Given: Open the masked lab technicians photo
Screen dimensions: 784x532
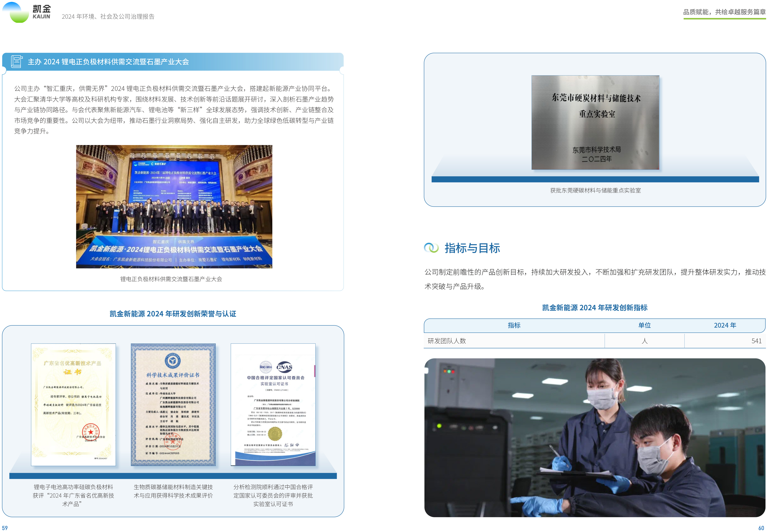Looking at the screenshot, I should tap(595, 438).
